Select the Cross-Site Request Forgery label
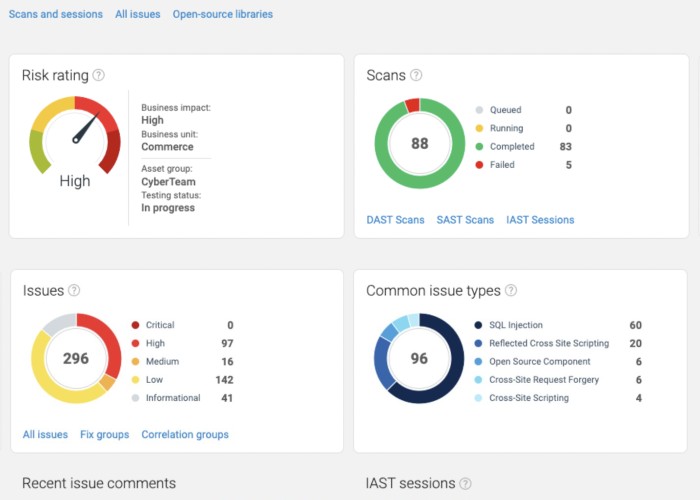 pyautogui.click(x=544, y=380)
